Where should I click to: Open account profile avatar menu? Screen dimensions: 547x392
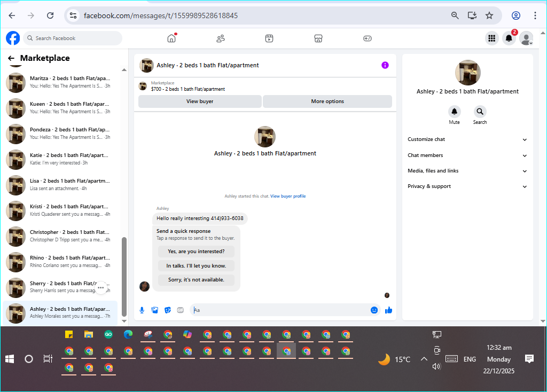coord(526,38)
